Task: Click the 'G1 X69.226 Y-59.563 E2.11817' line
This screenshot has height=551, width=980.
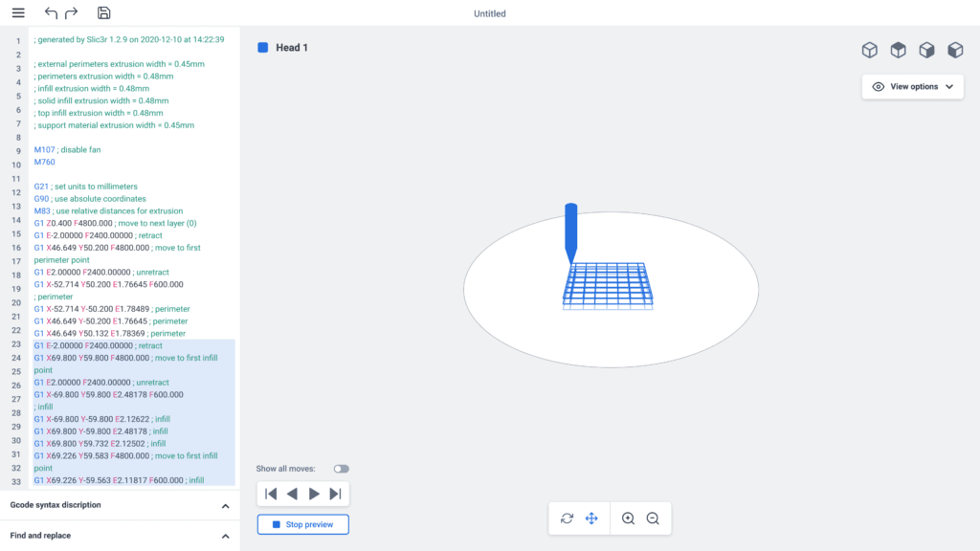Action: pos(119,480)
